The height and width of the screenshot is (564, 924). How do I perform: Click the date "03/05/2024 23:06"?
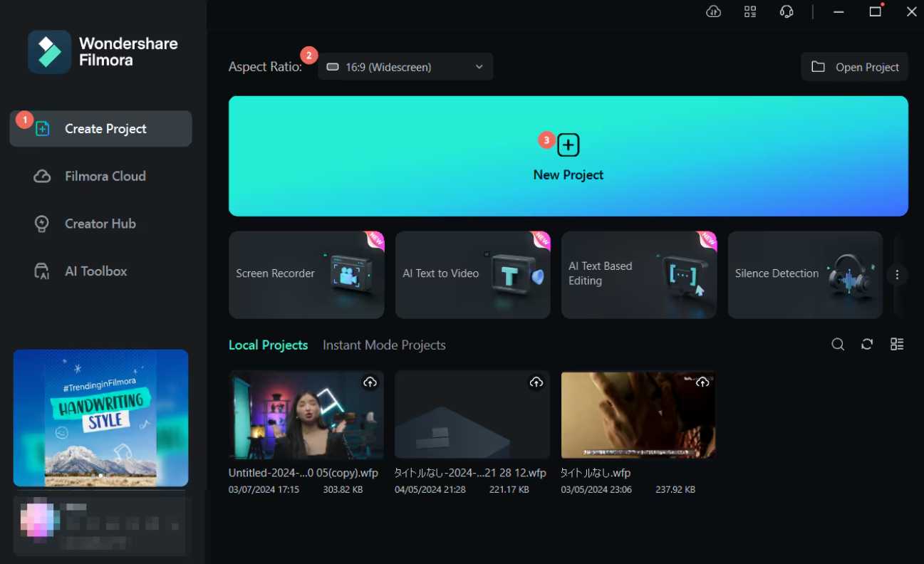click(596, 490)
